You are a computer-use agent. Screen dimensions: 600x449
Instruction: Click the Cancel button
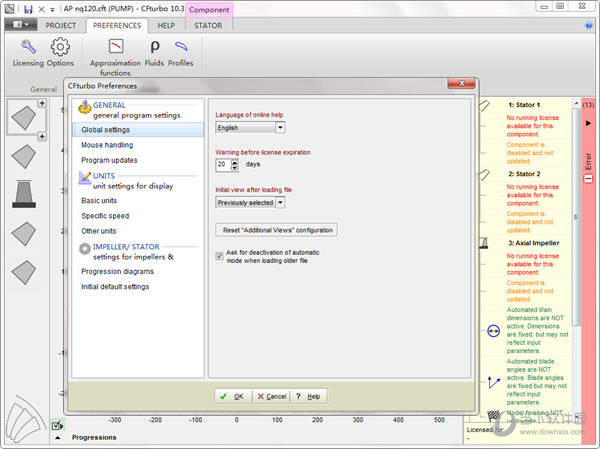pos(271,397)
